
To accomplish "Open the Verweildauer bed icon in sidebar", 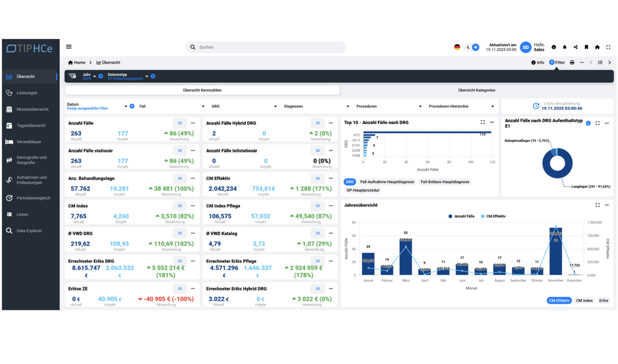I will coord(9,142).
